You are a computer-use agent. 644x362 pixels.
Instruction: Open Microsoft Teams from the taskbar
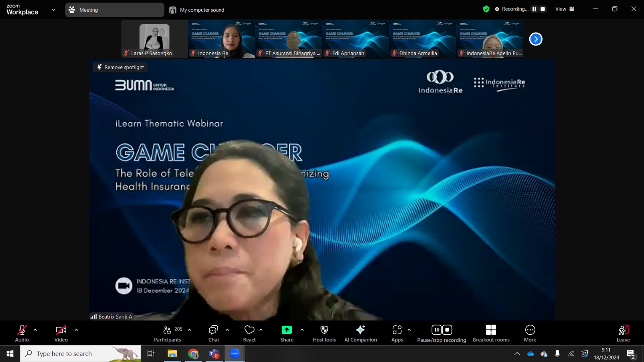click(x=214, y=354)
